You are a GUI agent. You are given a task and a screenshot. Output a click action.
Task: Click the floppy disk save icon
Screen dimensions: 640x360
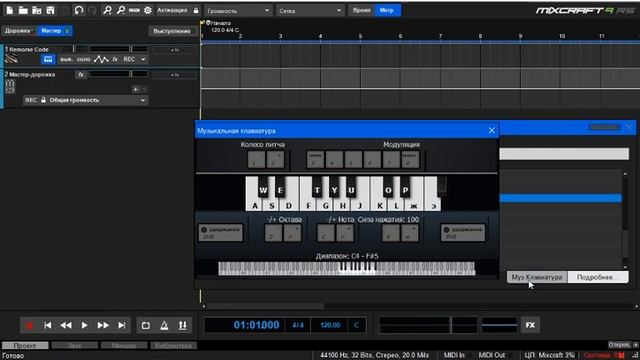[x=50, y=10]
